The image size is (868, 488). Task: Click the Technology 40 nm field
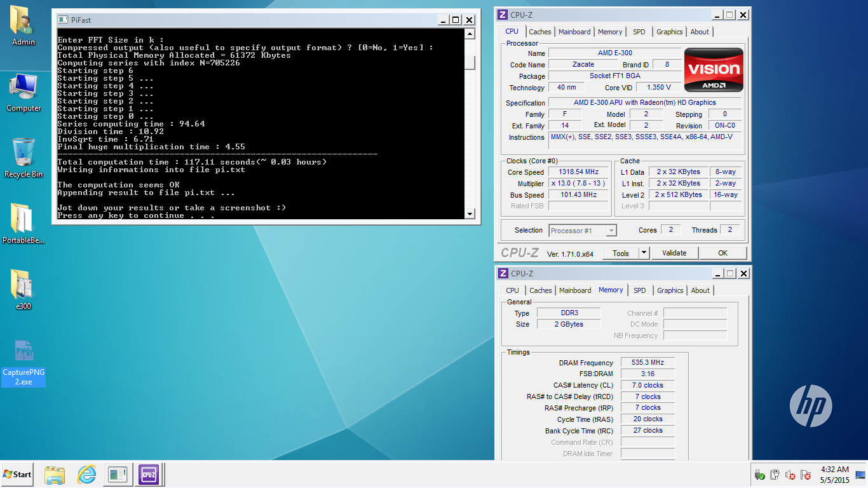point(566,87)
